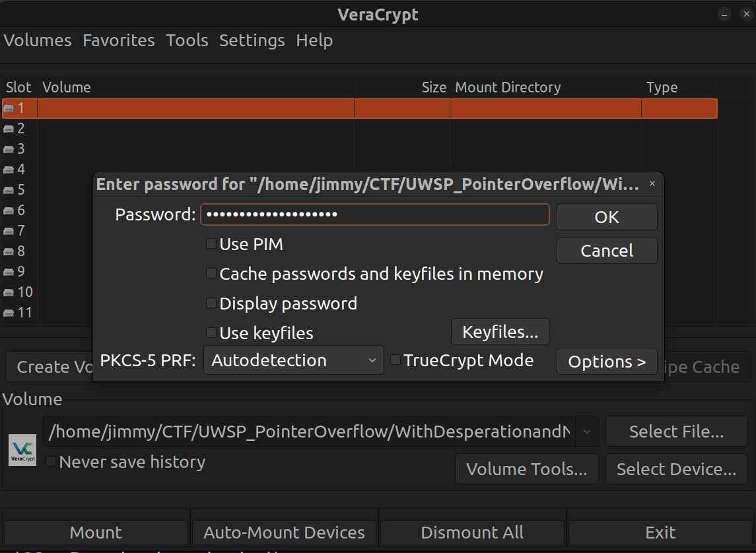
Task: Toggle TrueCrypt Mode checkbox
Action: 395,360
